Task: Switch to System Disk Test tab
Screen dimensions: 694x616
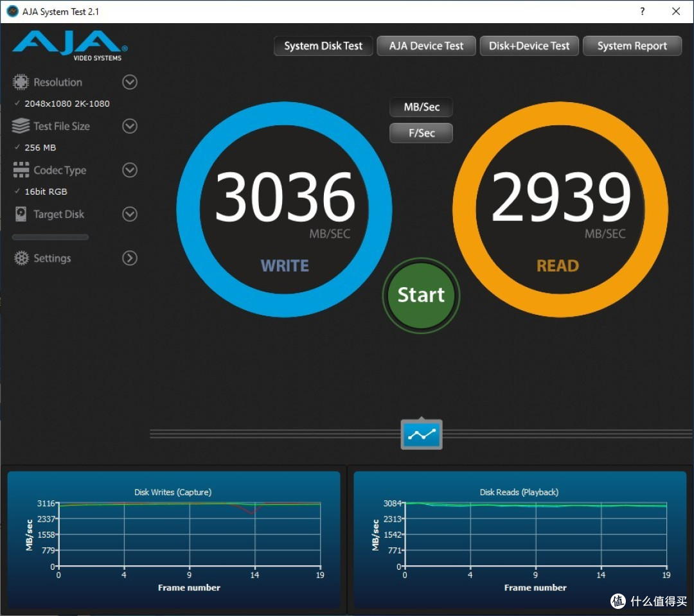Action: (x=323, y=46)
